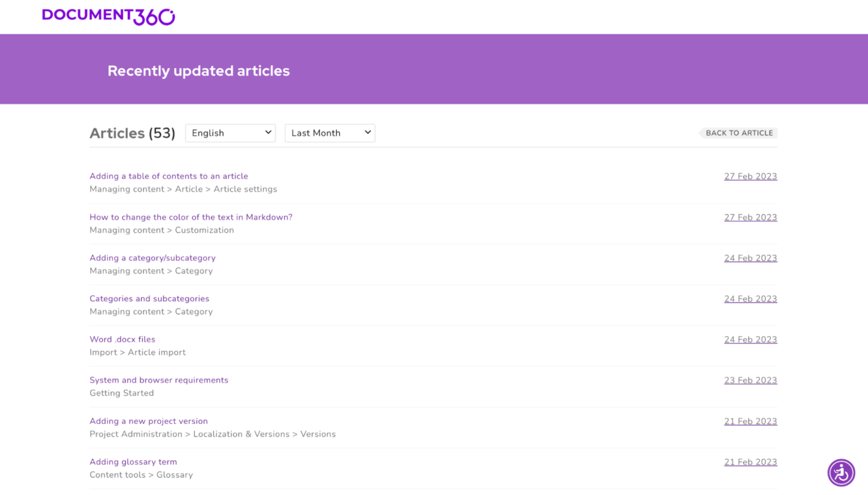Click date beside Markdown text color article
Viewport: 868px width, 495px height.
750,218
